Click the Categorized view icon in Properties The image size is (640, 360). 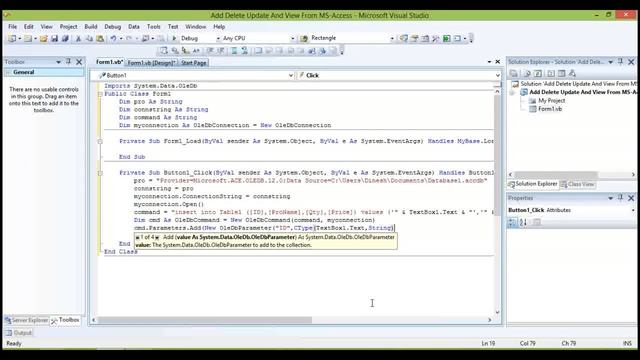[512, 222]
